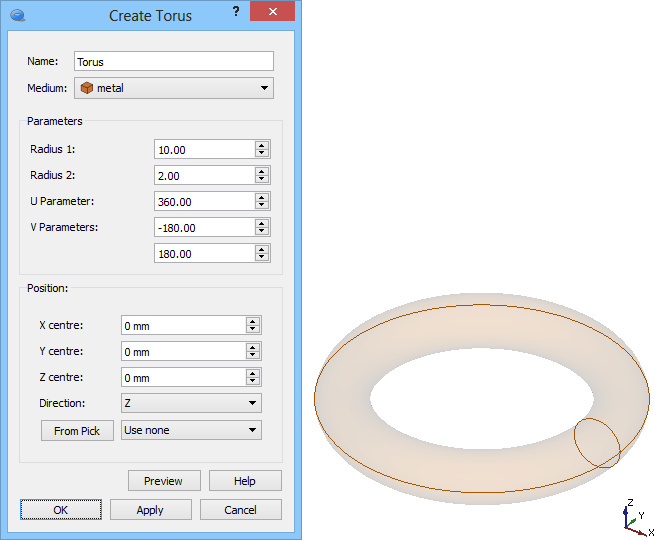Close the Create Torus dialog
Viewport: 654px width, 540px height.
pyautogui.click(x=272, y=11)
